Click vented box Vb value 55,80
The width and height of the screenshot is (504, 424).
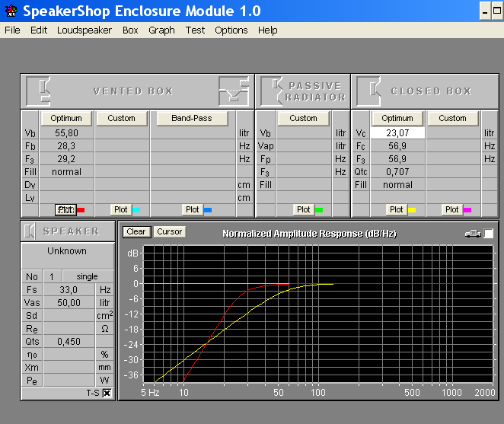coord(66,133)
